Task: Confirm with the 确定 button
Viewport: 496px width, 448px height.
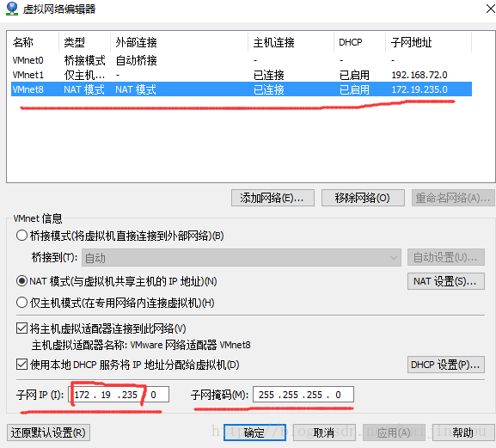Action: click(x=254, y=433)
